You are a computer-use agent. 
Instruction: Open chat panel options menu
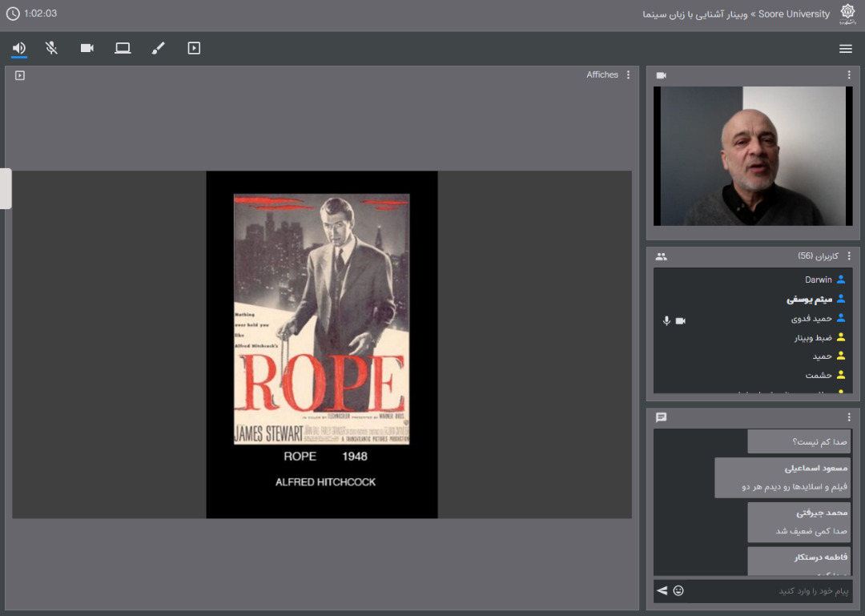point(849,417)
